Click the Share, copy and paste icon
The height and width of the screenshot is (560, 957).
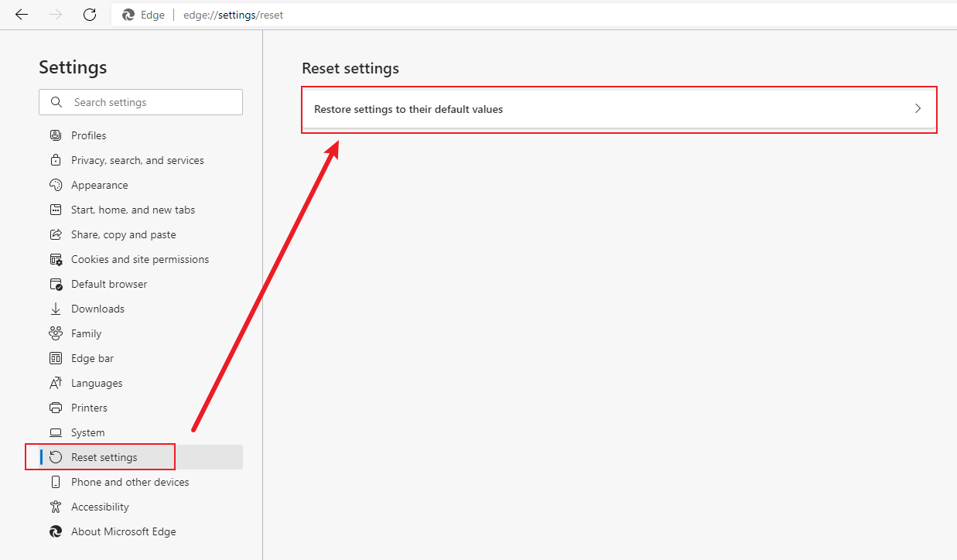click(x=56, y=234)
